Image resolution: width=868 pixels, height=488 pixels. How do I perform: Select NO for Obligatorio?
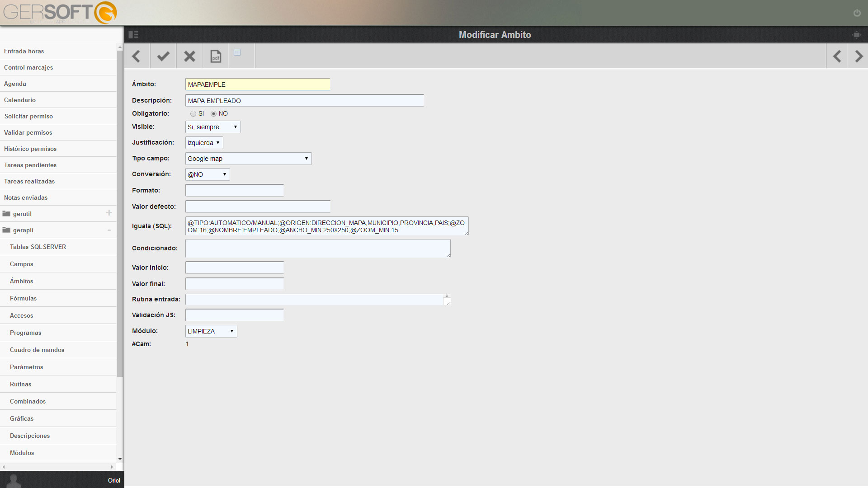point(213,114)
